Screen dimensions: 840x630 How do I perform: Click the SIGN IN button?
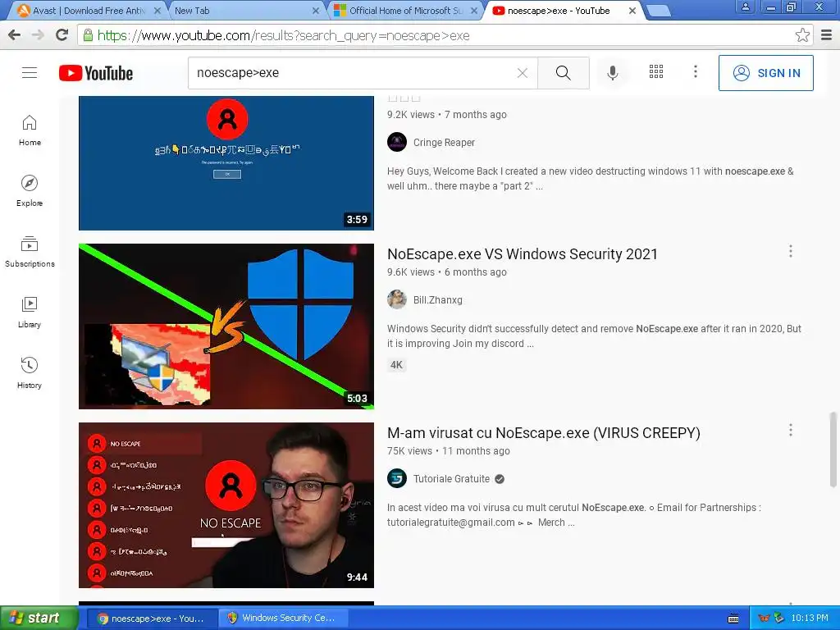[765, 73]
